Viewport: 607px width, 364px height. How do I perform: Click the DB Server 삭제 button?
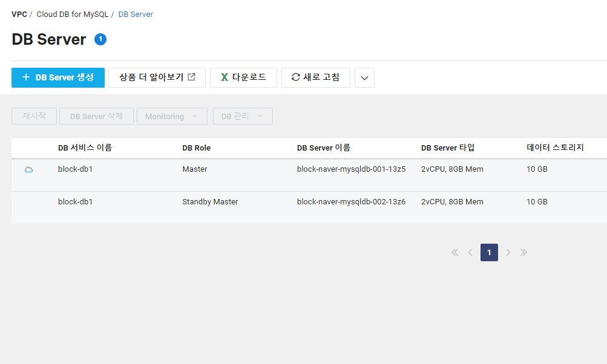pos(96,115)
